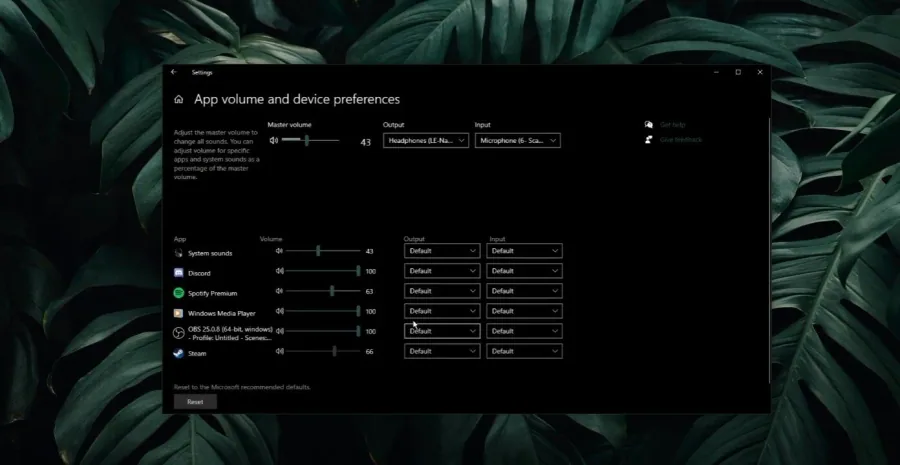Go back with the Settings back arrow
The height and width of the screenshot is (465, 900).
pyautogui.click(x=174, y=72)
